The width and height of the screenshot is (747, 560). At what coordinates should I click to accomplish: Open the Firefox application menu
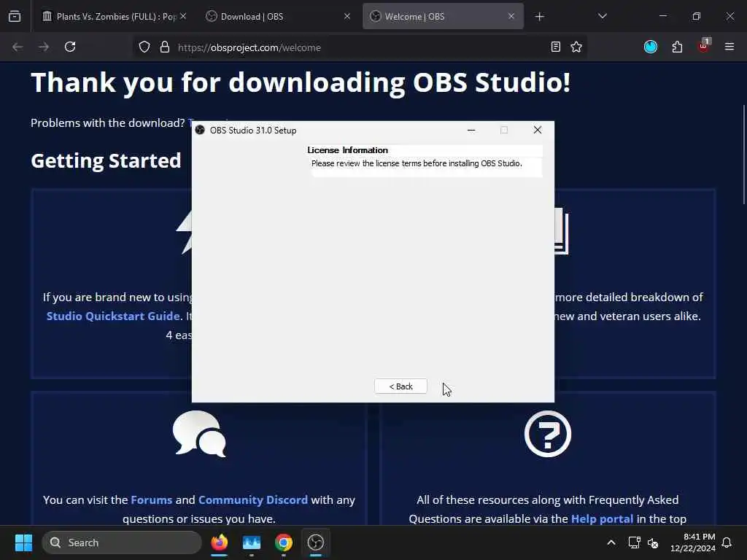(729, 47)
